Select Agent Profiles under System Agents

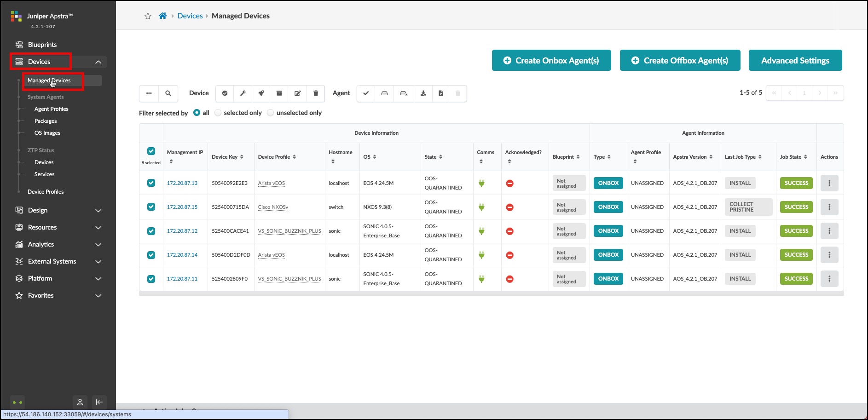pyautogui.click(x=51, y=109)
